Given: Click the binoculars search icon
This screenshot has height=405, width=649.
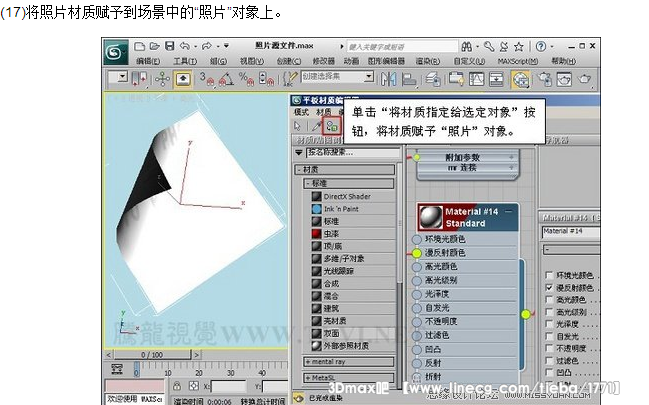Looking at the screenshot, I should [x=467, y=46].
